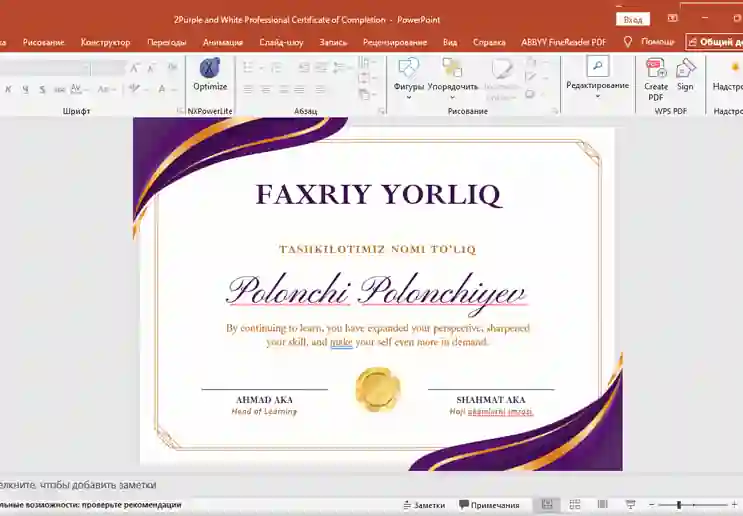743x516 pixels.
Task: Open the Справка tab
Action: click(489, 42)
